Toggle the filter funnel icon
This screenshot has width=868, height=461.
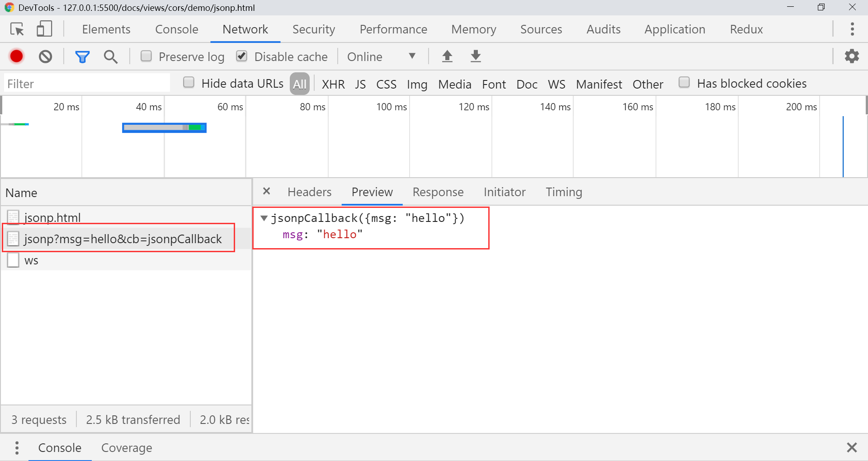pos(82,56)
